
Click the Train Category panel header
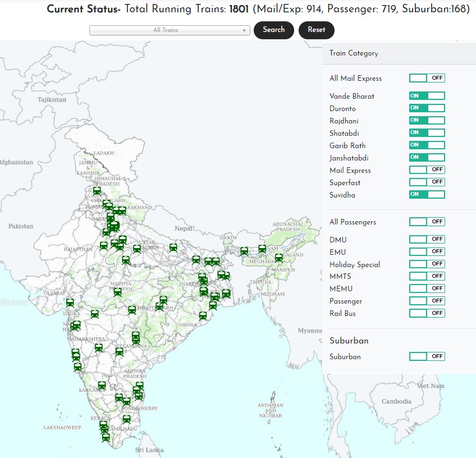pyautogui.click(x=399, y=53)
